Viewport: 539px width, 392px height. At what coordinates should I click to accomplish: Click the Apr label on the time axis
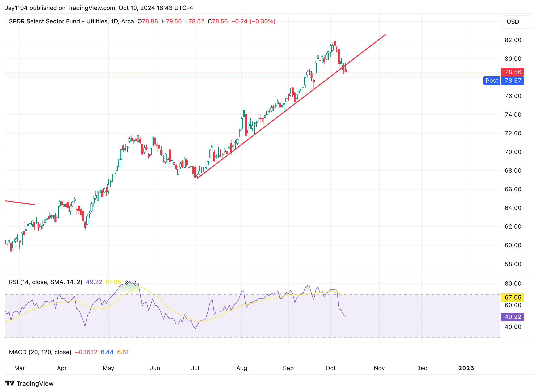(62, 368)
